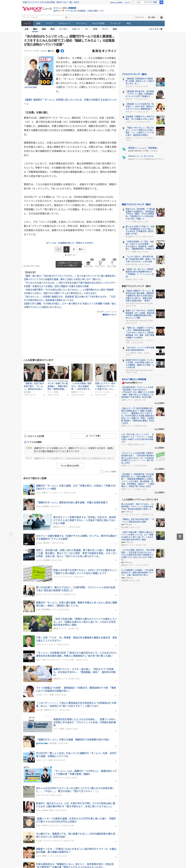The height and width of the screenshot is (868, 186).
Task: Select the ライブ navigation tab
Action: coord(49,23)
